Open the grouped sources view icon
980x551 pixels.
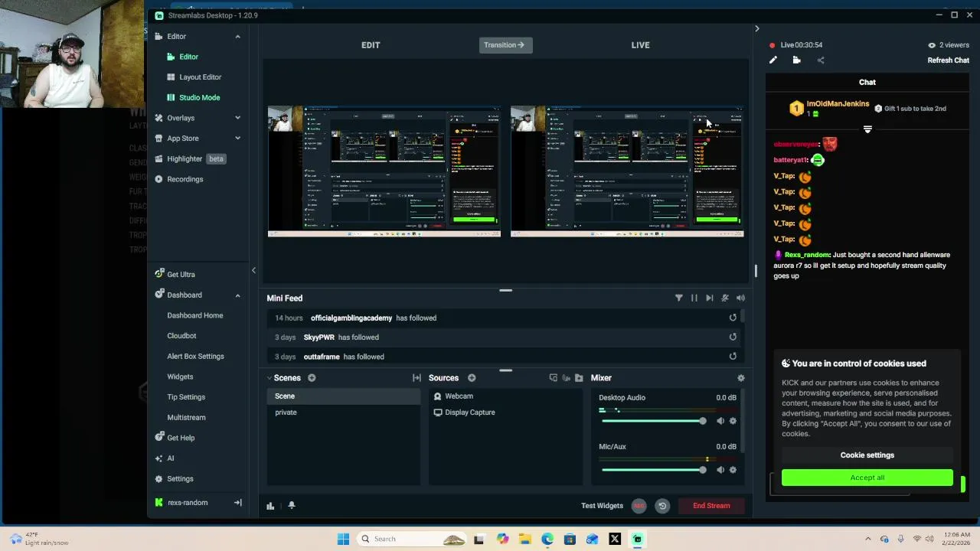(554, 378)
